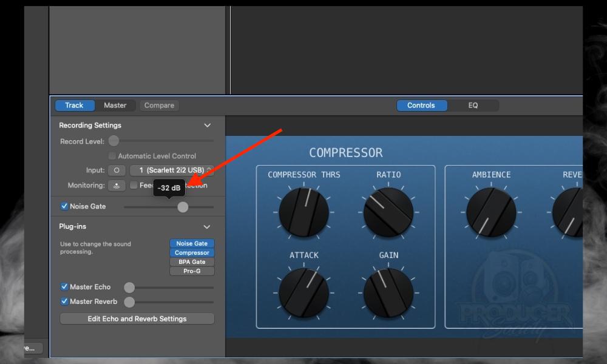Enable Automatic Level Control checkbox
Image resolution: width=607 pixels, height=364 pixels.
[x=112, y=156]
